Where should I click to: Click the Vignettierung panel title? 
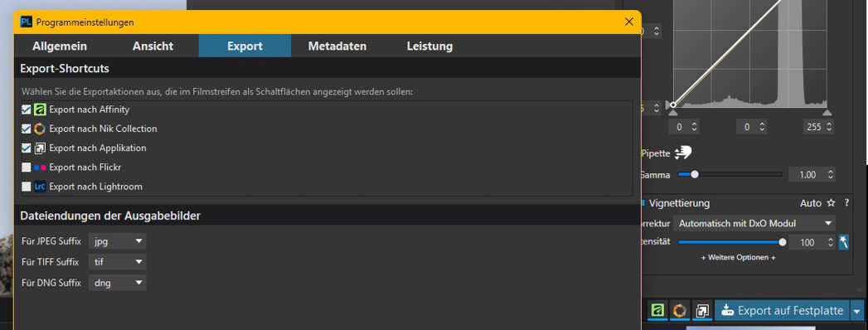click(x=680, y=203)
